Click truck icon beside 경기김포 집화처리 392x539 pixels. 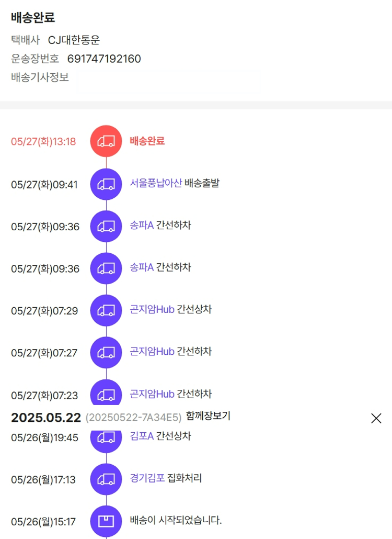point(106,479)
